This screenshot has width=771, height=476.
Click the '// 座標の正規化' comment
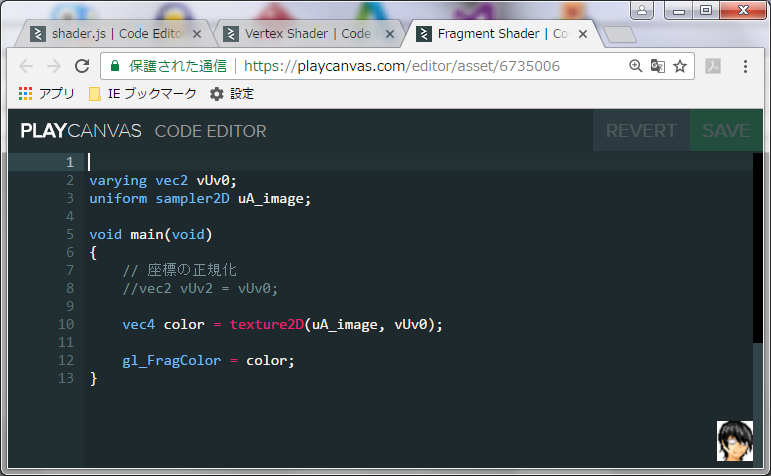179,270
